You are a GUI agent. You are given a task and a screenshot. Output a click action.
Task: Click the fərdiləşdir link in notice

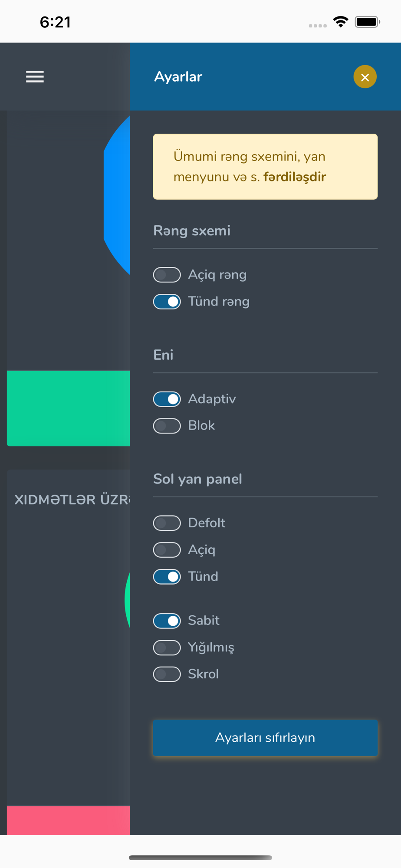294,177
